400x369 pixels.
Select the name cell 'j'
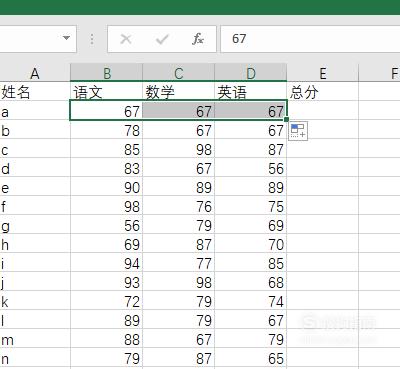[35, 282]
